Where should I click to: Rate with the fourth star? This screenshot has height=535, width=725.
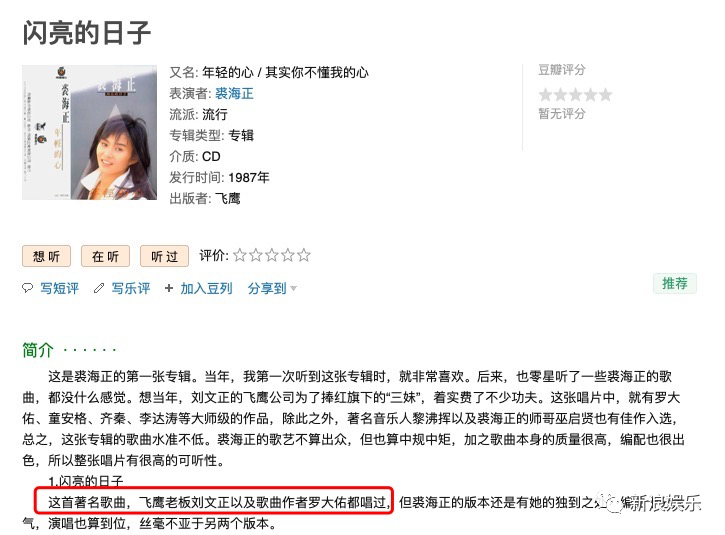point(288,255)
